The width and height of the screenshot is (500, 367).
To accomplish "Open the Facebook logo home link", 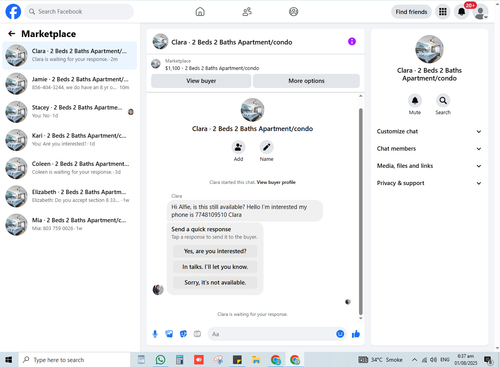I will click(x=13, y=12).
